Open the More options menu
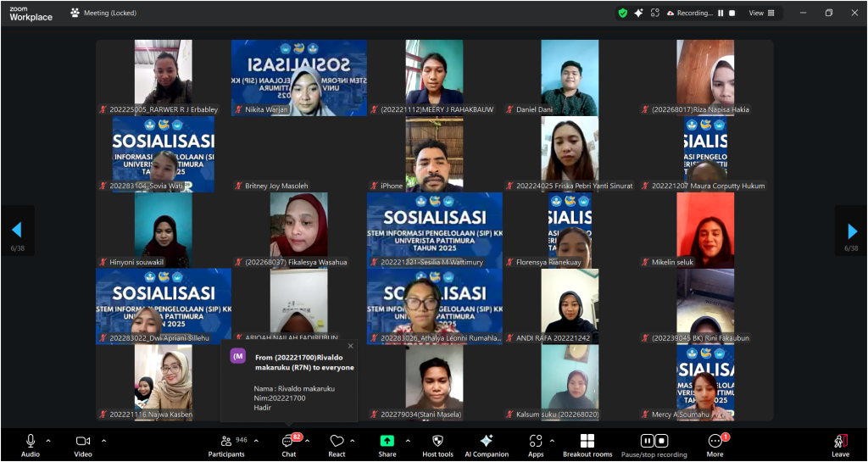The height and width of the screenshot is (462, 868). (715, 442)
